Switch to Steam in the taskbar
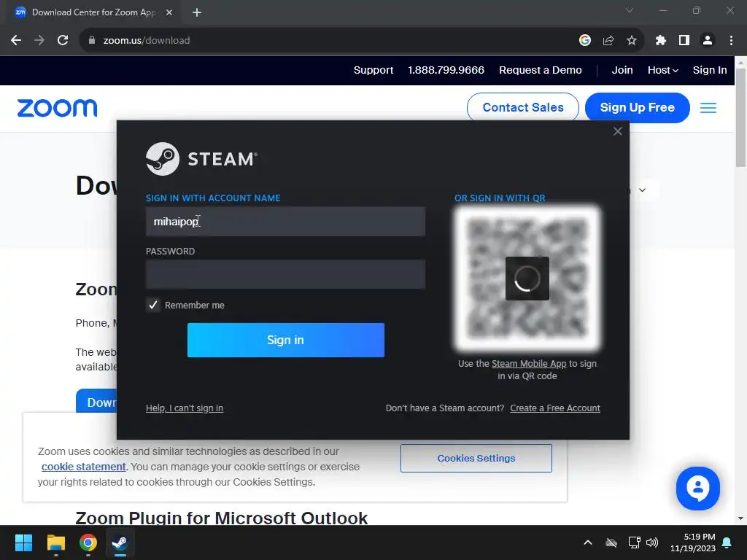The height and width of the screenshot is (560, 747). point(120,542)
